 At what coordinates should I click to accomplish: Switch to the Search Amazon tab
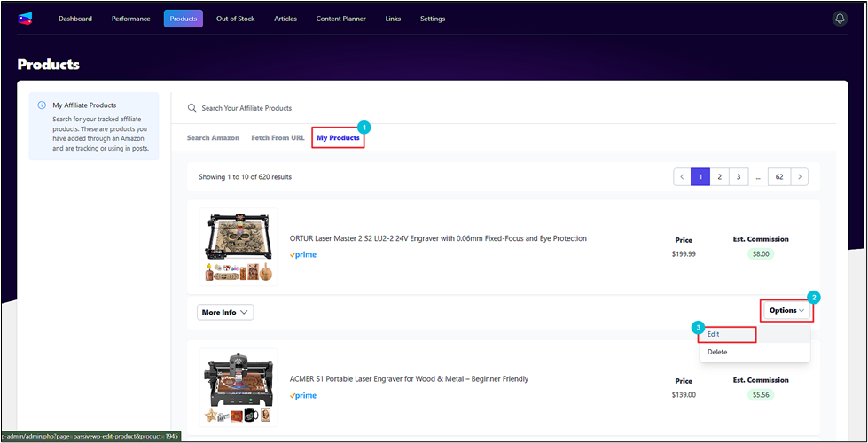pos(213,138)
